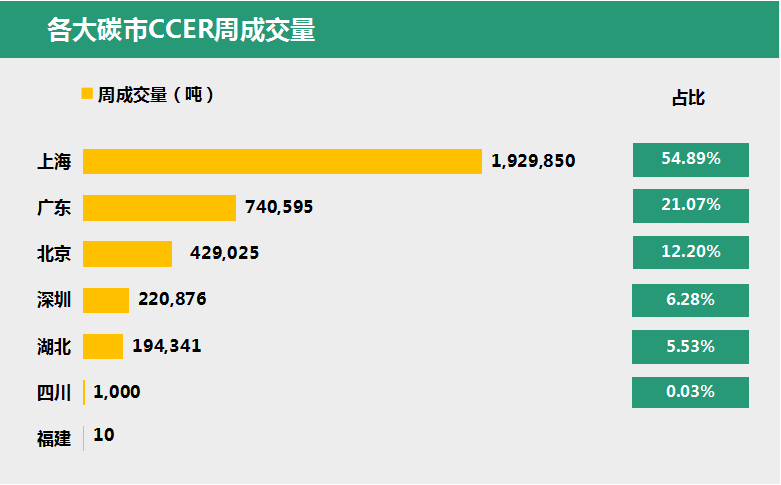Select the 湖北 yellow bar
This screenshot has width=781, height=485.
pos(103,347)
